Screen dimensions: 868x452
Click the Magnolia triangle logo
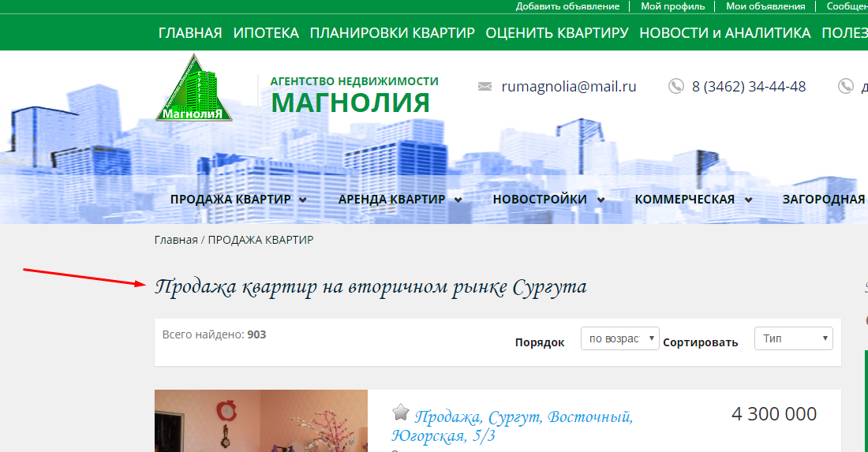(x=194, y=88)
